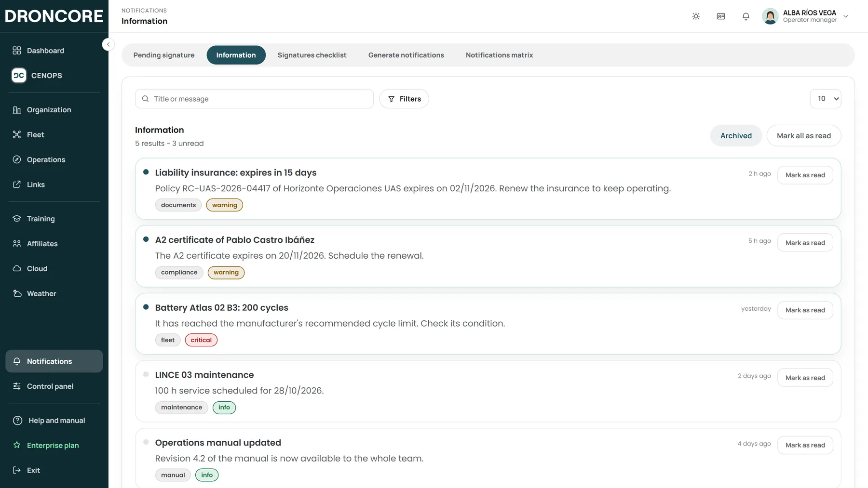Screen dimensions: 868x488
Task: Open the ID card icon in header
Action: [x=721, y=16]
